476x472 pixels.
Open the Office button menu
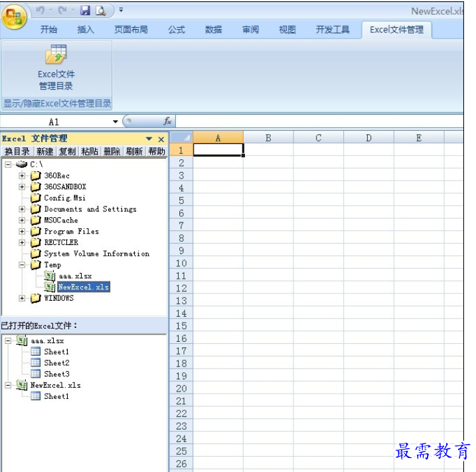14,17
